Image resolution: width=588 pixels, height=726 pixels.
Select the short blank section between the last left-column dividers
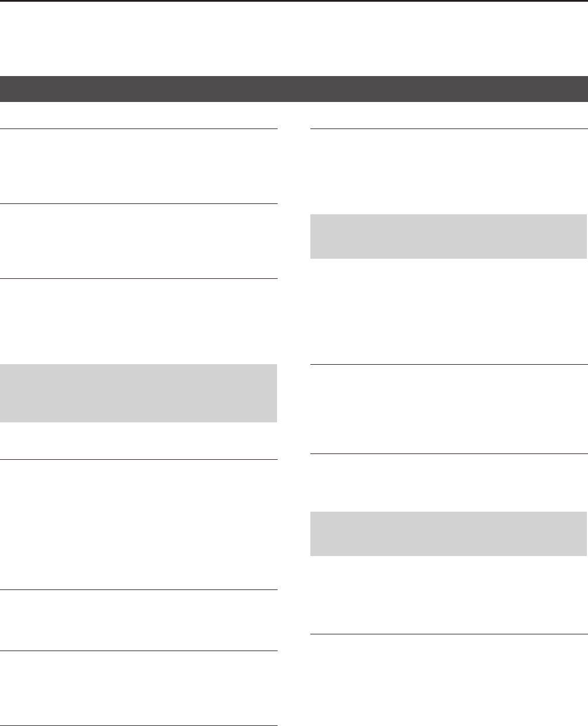[138, 620]
